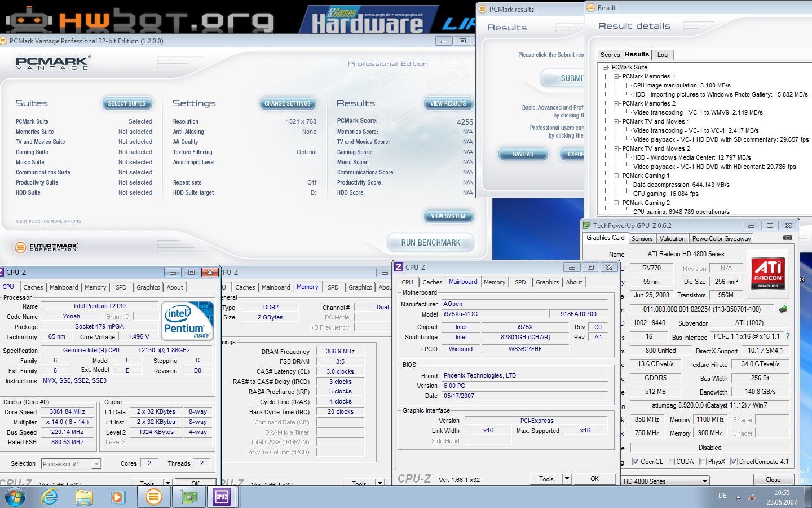Switch to Log tab in Result window
Screen dimensions: 812x508
pos(662,55)
